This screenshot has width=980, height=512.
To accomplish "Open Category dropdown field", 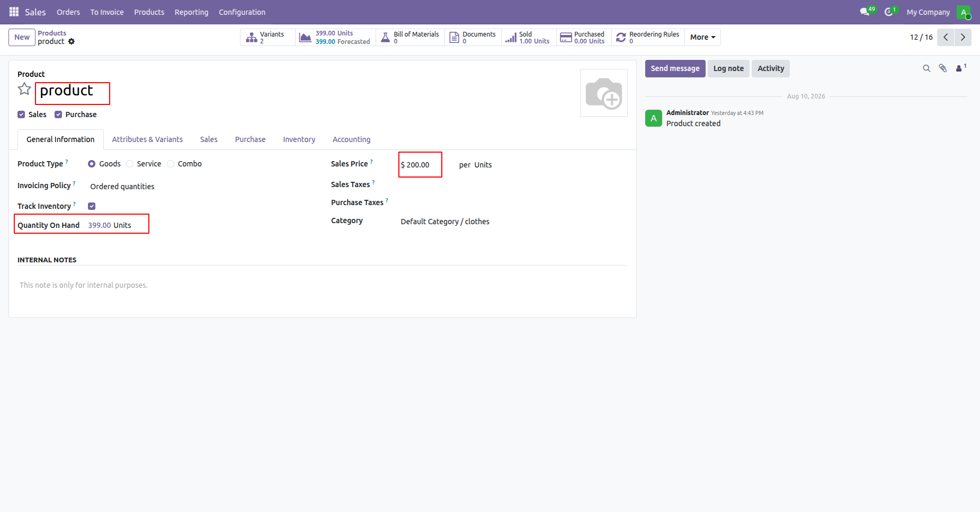I will tap(514, 222).
